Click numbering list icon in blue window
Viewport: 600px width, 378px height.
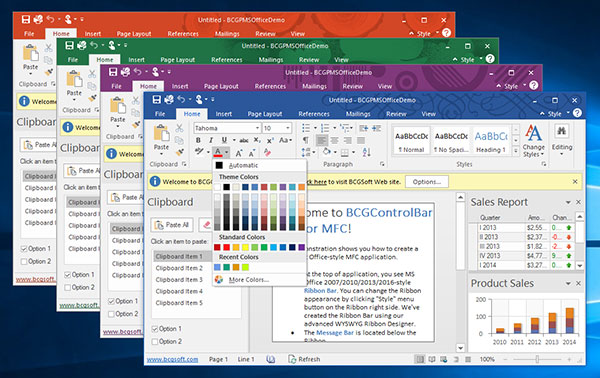tap(325, 128)
